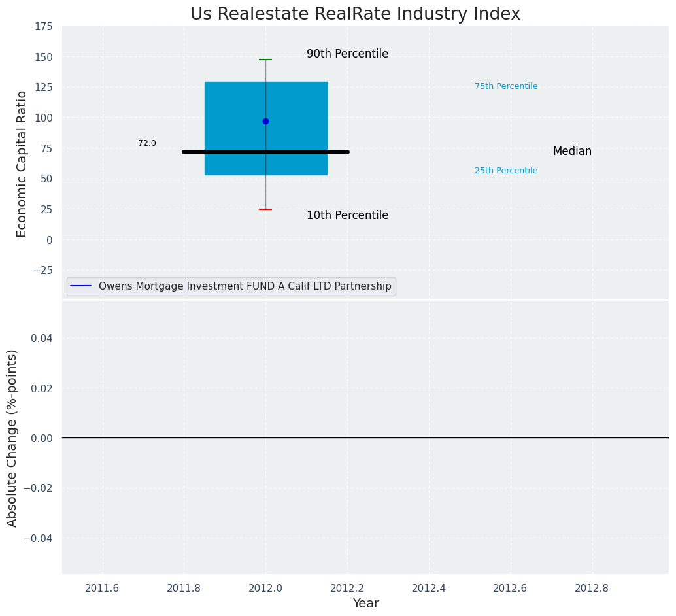
Task: Click the 'Absolute Change (%-points)' y-axis label
Action: click(x=12, y=437)
